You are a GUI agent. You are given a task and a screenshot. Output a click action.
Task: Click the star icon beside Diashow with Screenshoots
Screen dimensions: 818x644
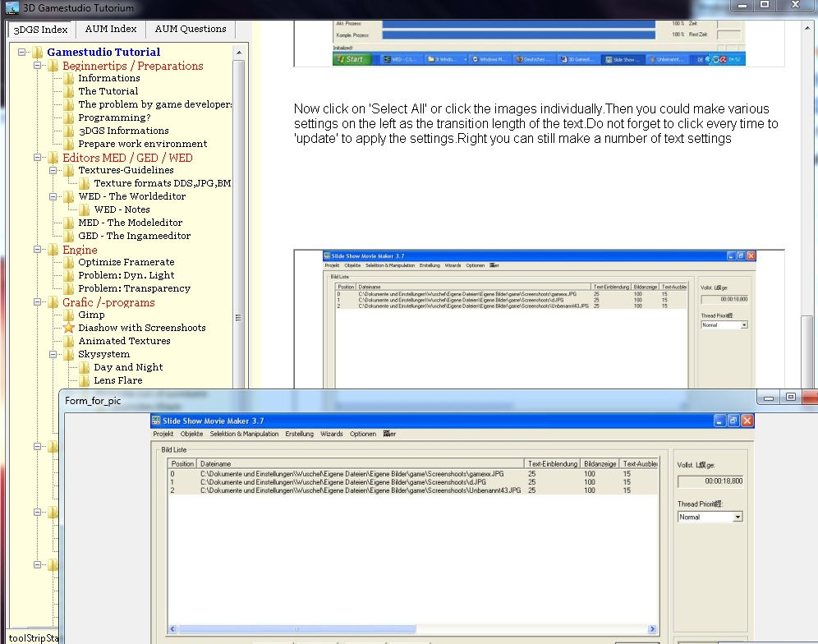pyautogui.click(x=69, y=328)
